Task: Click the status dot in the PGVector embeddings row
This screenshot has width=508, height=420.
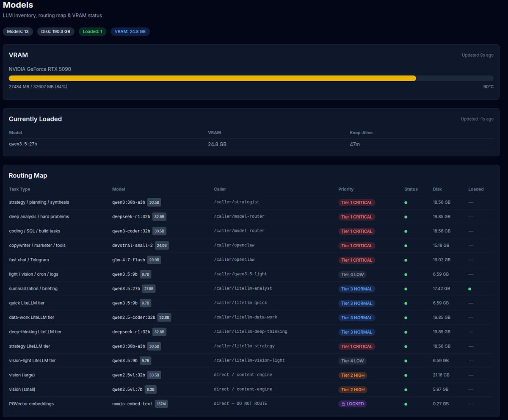Action: 406,404
